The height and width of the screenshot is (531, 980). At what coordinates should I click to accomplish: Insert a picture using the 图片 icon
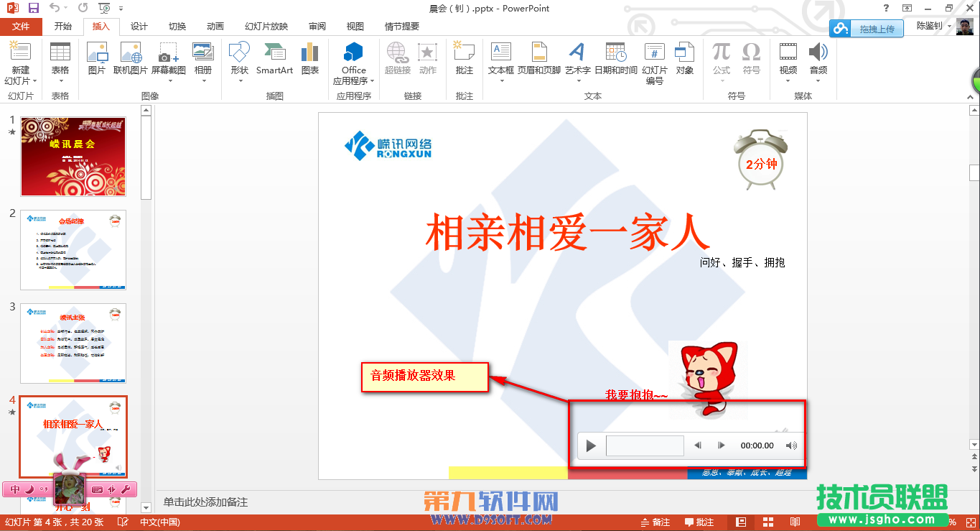pyautogui.click(x=97, y=57)
